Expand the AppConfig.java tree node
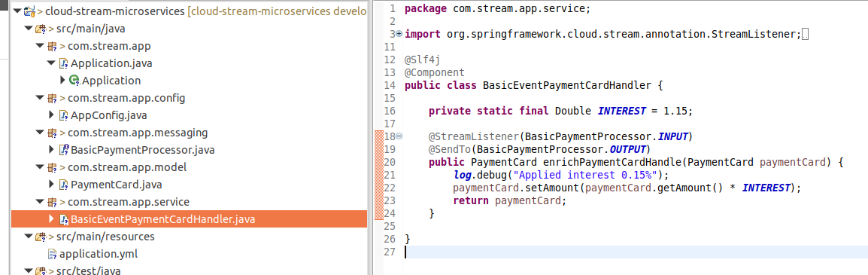Viewport: 868px width, 275px height. tap(52, 115)
